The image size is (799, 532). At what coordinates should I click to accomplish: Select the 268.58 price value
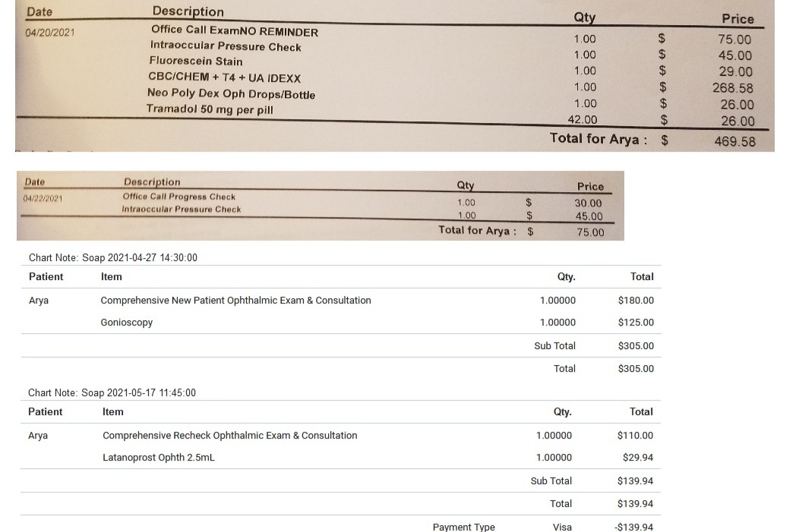732,88
